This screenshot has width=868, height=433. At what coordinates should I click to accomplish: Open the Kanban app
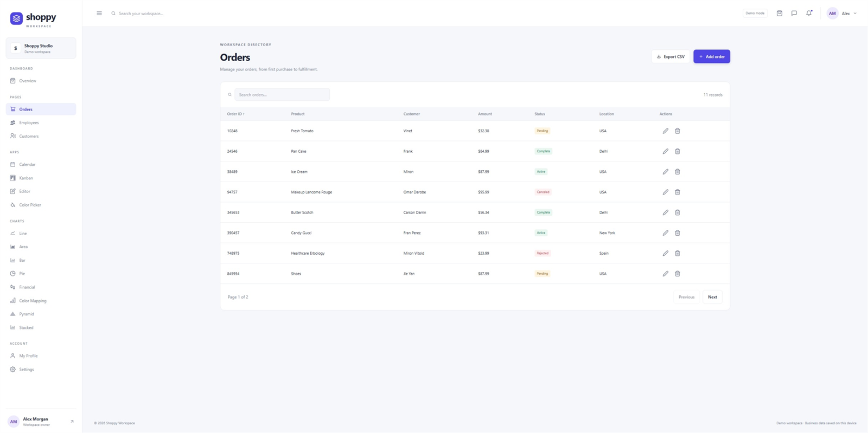(41, 178)
